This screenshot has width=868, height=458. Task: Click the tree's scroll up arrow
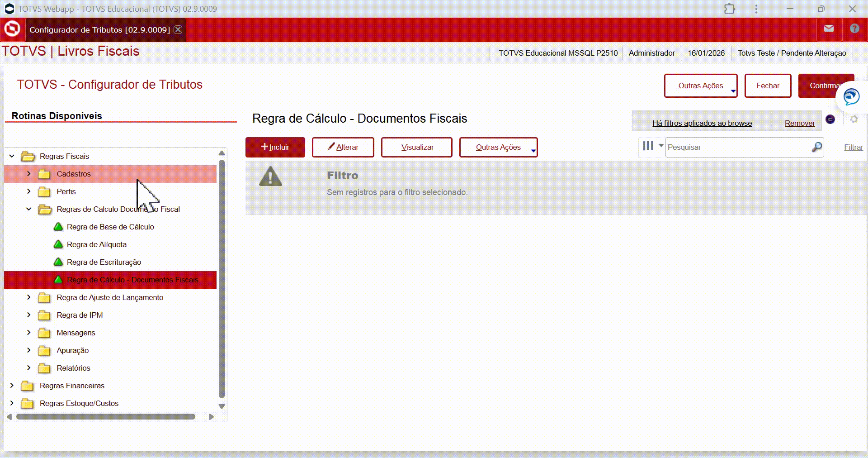[x=222, y=153]
